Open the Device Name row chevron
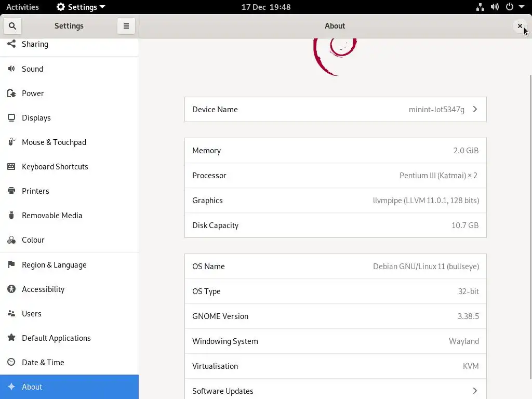This screenshot has width=532, height=399. pyautogui.click(x=475, y=109)
